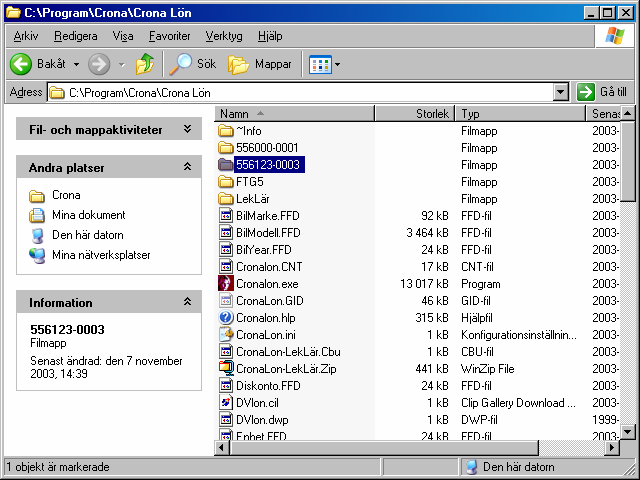Click the view mode icon
Image resolution: width=640 pixels, height=480 pixels.
pyautogui.click(x=320, y=64)
